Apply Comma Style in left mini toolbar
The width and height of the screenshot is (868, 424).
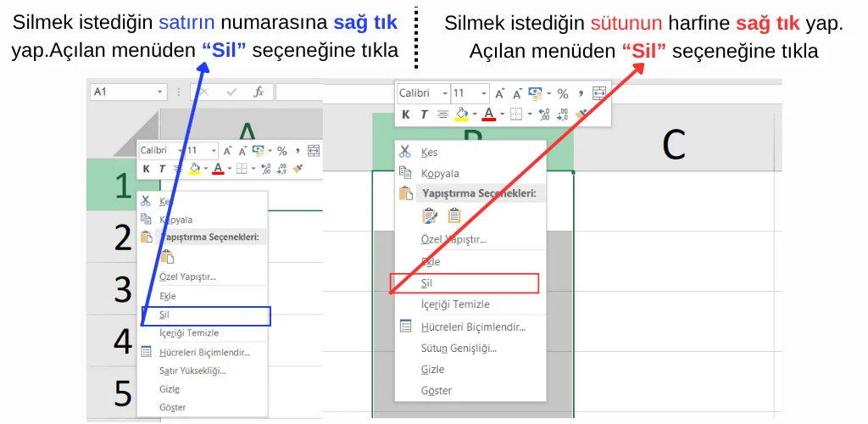(x=298, y=151)
